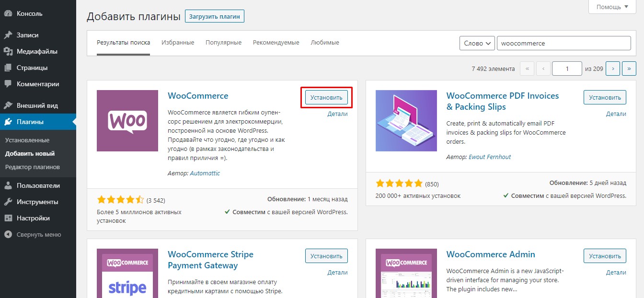The width and height of the screenshot is (644, 298).
Task: Click the Загрузить плагин button
Action: pyautogui.click(x=215, y=16)
